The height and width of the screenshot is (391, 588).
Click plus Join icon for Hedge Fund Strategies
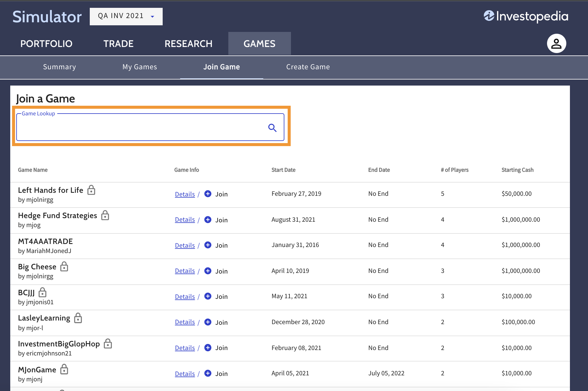click(208, 220)
